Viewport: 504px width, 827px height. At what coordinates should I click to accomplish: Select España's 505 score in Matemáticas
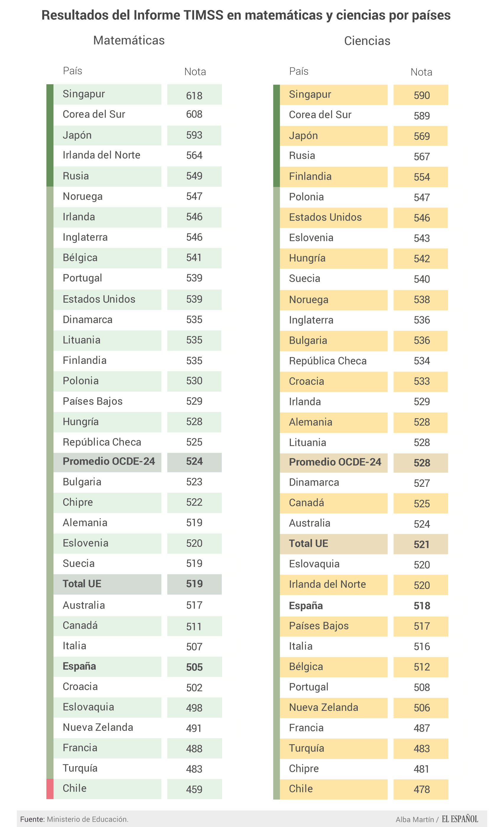pos(194,667)
